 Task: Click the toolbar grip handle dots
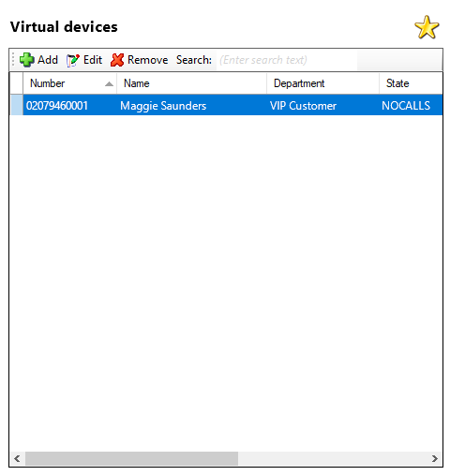[x=13, y=59]
